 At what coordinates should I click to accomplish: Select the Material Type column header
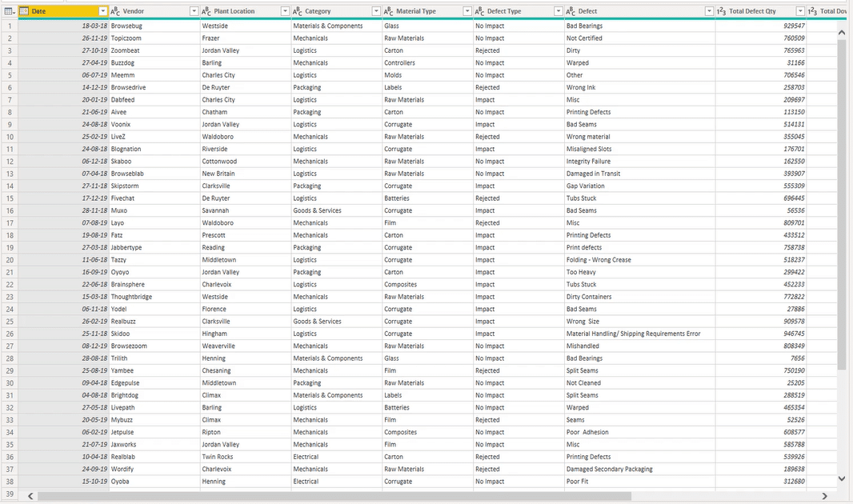click(427, 11)
